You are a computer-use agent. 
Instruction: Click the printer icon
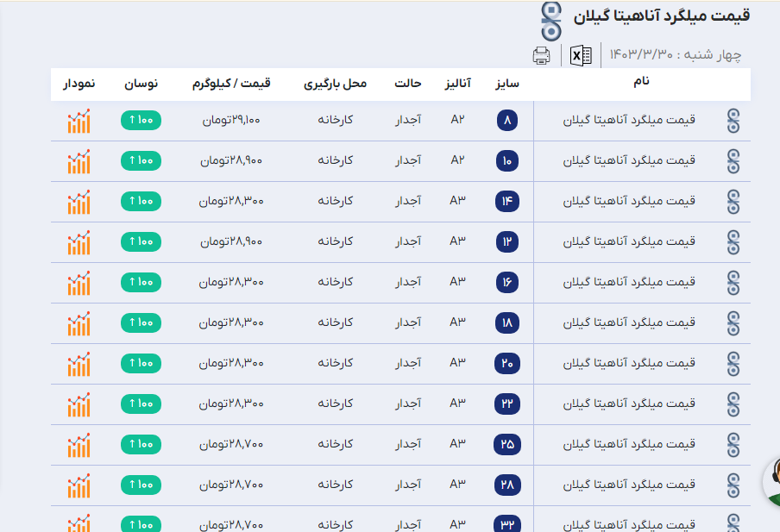(542, 56)
